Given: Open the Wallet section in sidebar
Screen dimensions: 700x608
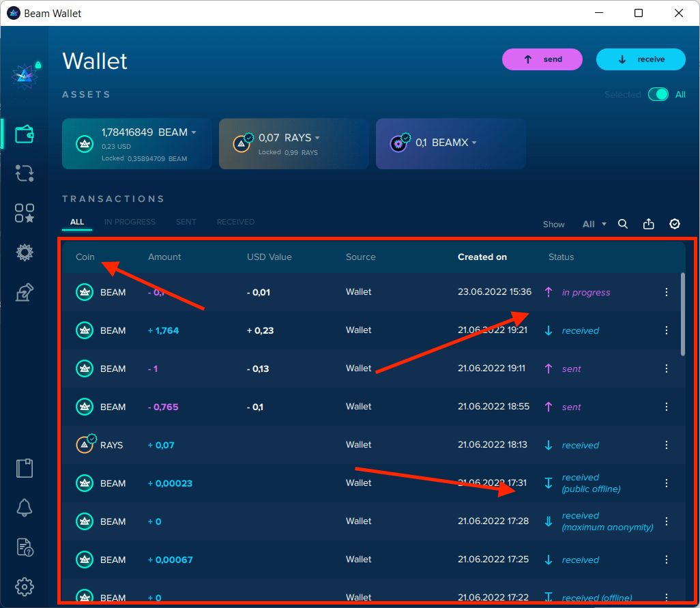Looking at the screenshot, I should [25, 134].
